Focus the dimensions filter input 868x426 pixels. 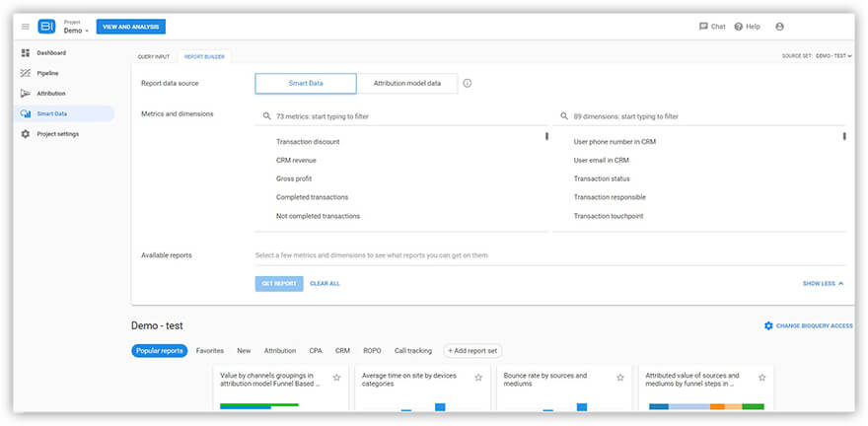(x=699, y=116)
